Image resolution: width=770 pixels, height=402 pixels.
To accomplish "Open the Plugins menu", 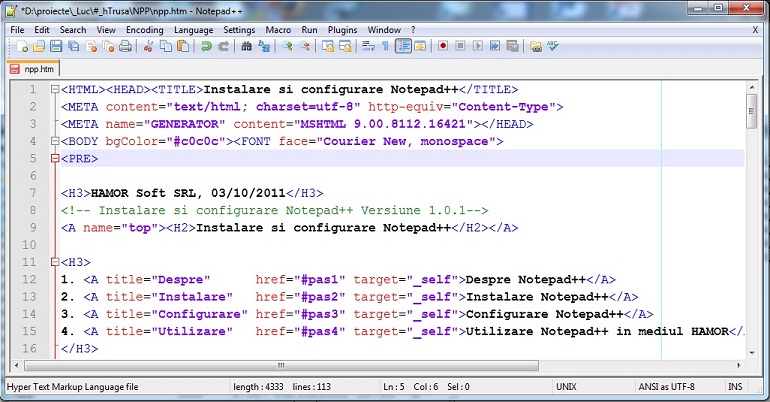I will click(342, 30).
